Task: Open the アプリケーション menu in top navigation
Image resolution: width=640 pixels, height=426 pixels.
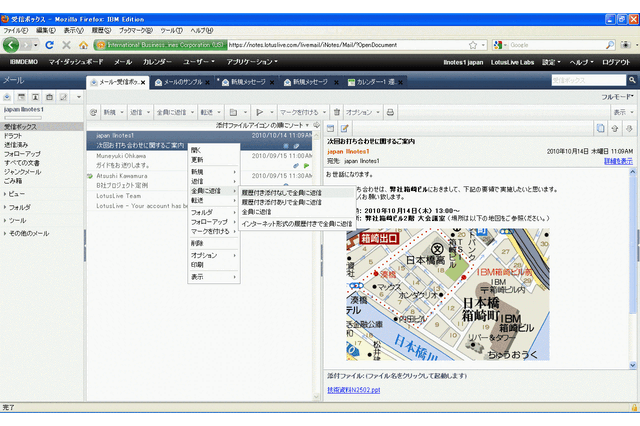Action: (x=252, y=62)
